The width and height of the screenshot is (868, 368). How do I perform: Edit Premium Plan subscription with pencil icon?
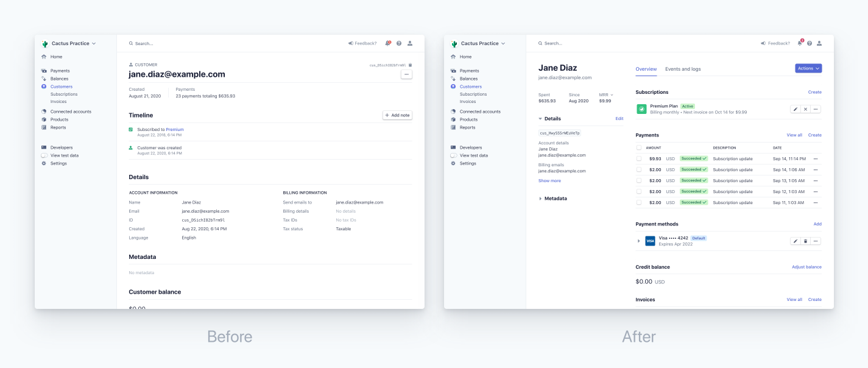795,109
